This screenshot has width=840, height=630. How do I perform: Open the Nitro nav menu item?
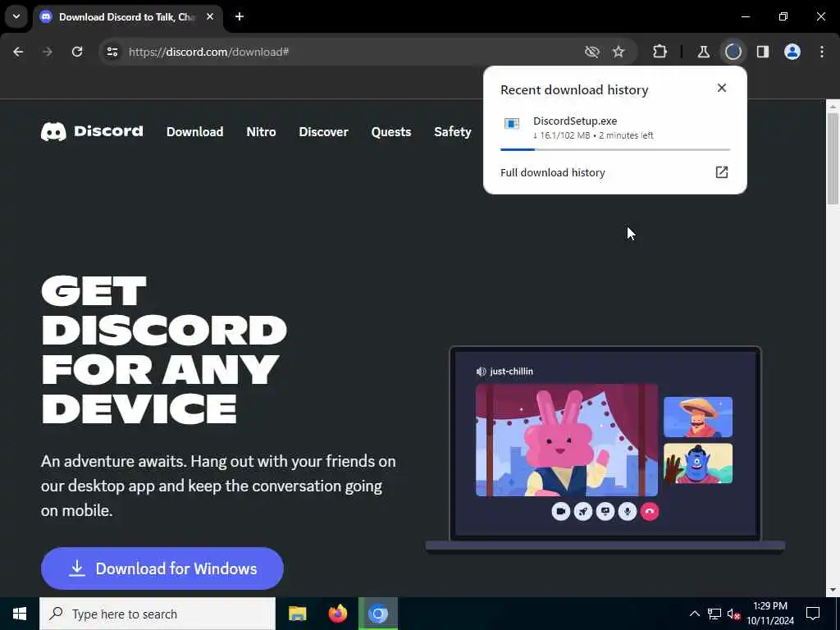261,132
